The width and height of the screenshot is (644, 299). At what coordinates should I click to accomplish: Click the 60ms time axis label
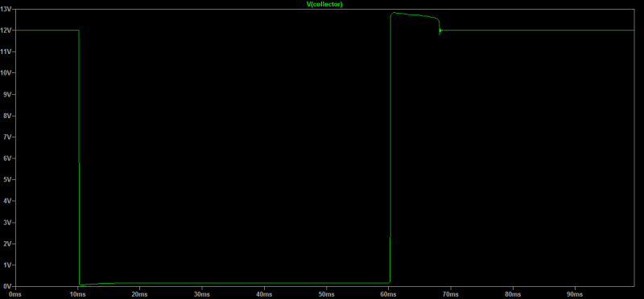[388, 294]
